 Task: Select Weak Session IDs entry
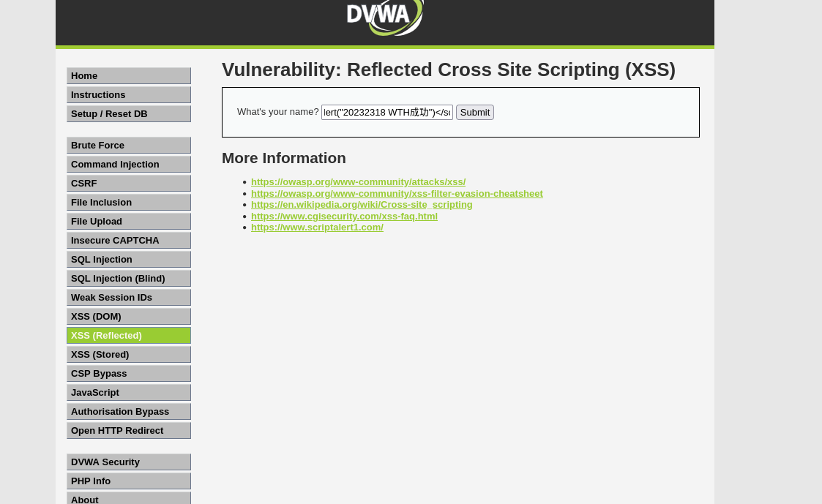tap(128, 298)
